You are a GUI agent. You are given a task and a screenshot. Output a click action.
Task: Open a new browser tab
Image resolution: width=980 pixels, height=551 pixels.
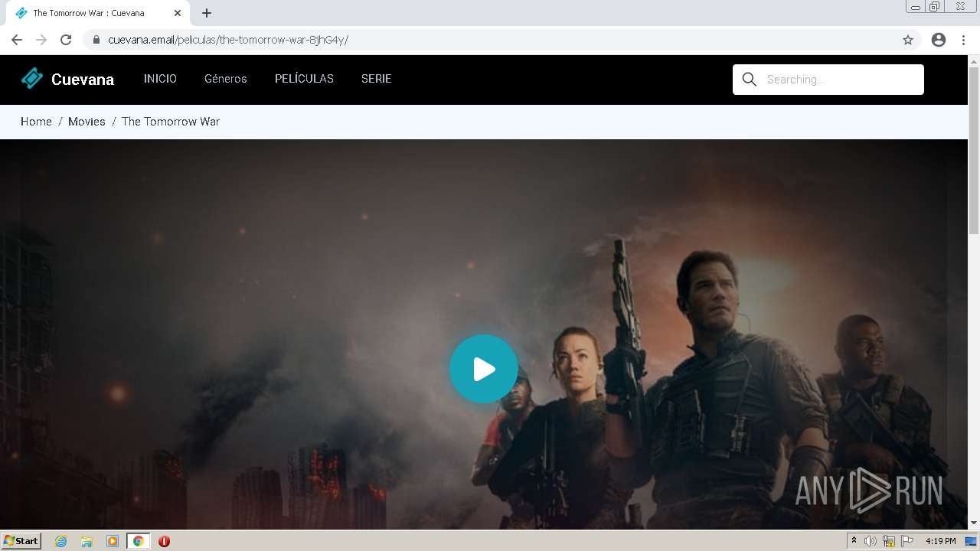[207, 13]
